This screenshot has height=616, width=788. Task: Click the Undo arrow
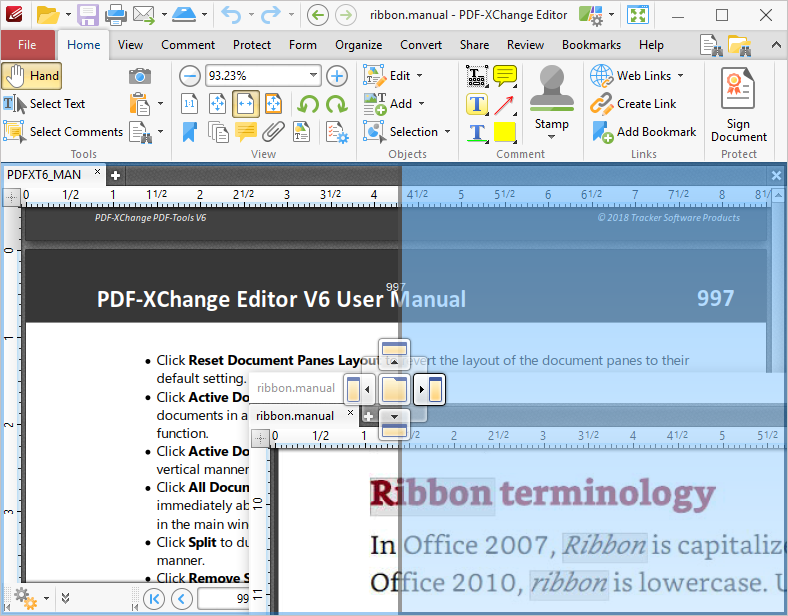[231, 15]
